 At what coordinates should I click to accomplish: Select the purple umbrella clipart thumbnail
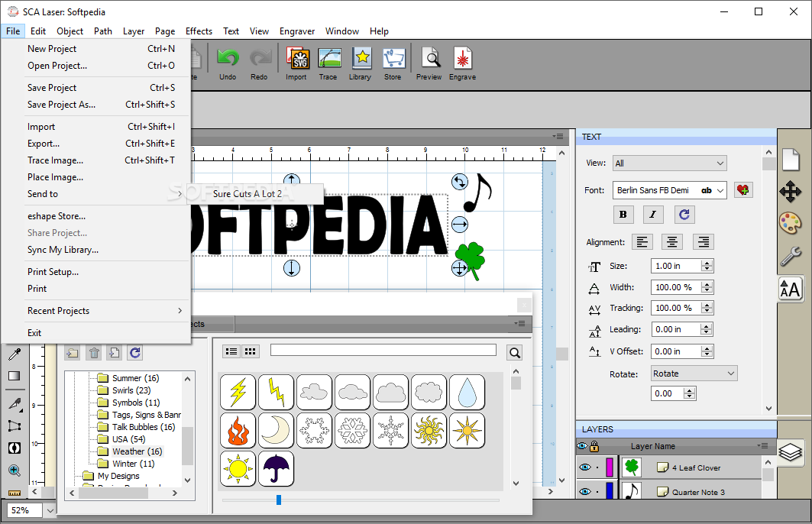[x=276, y=468]
